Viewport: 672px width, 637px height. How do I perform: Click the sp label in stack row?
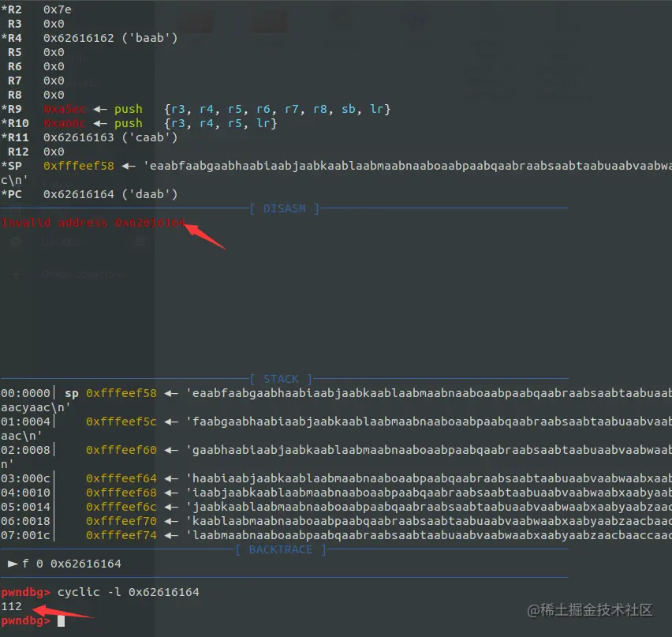coord(72,393)
